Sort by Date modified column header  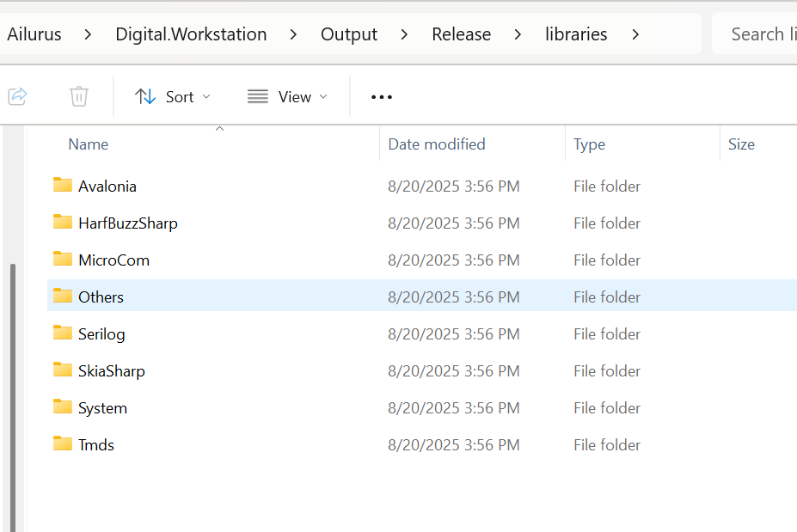click(437, 144)
